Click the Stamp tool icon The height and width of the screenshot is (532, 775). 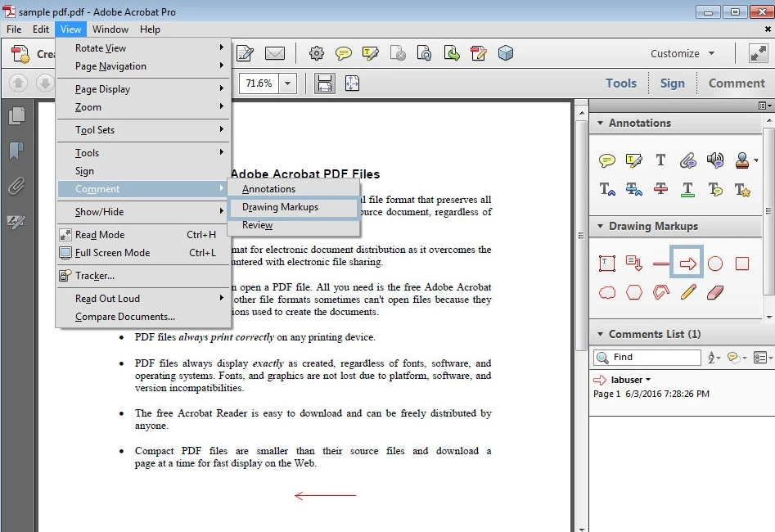pyautogui.click(x=741, y=160)
